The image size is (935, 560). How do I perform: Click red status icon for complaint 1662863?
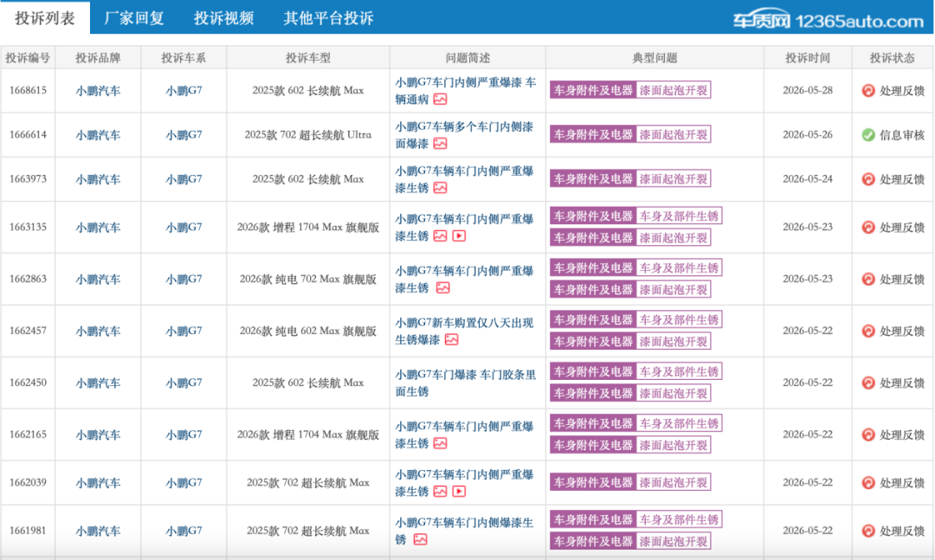coord(868,279)
